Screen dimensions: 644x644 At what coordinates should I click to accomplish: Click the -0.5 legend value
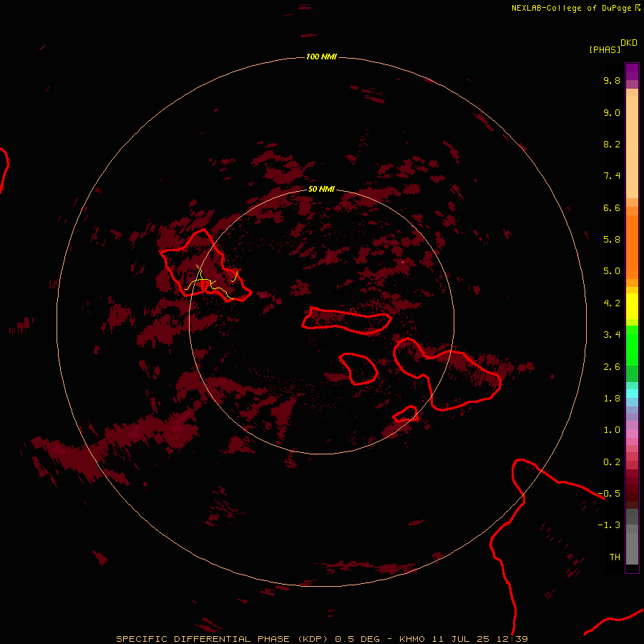point(609,494)
